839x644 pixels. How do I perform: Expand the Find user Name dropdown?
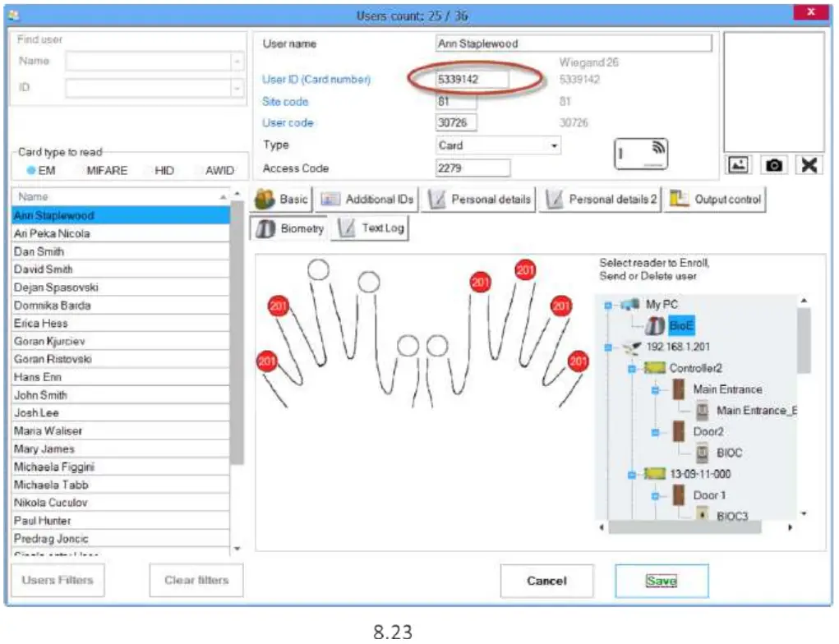point(237,62)
